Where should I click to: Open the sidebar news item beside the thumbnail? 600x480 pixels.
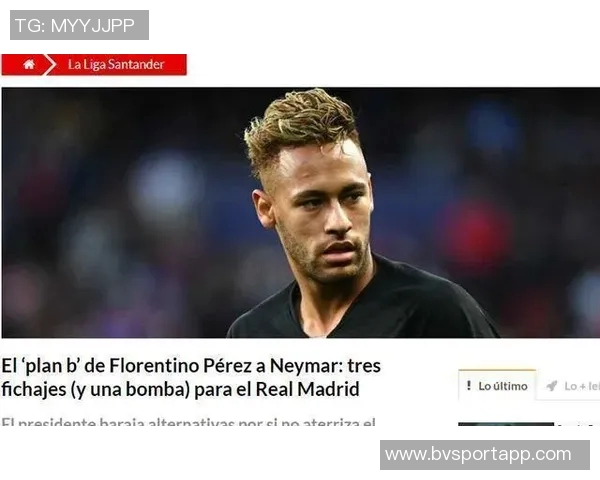click(579, 425)
